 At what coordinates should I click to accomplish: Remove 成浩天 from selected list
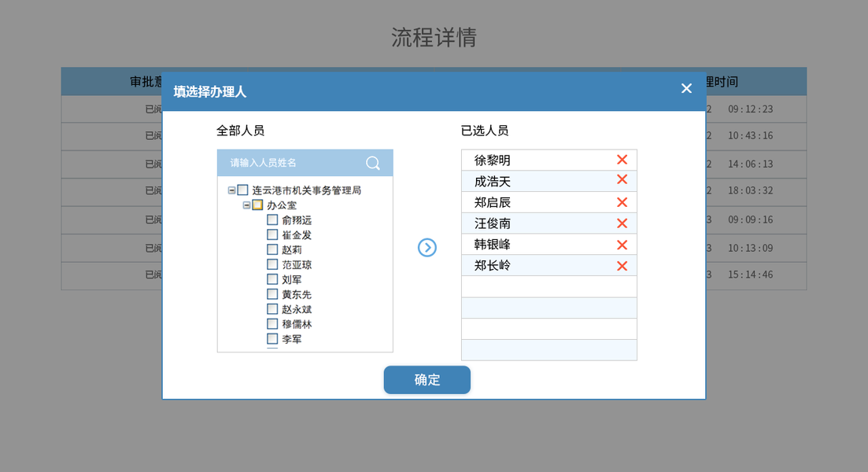point(622,181)
